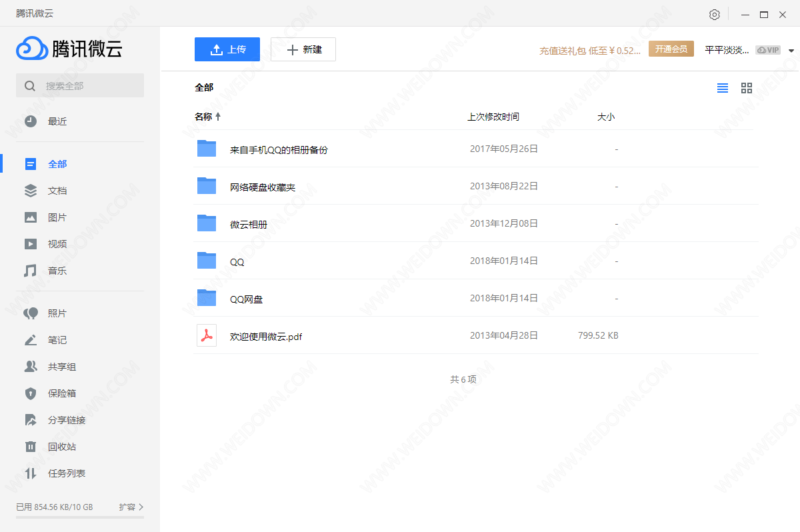Select the 全部 file icon in sidebar
Image resolution: width=800 pixels, height=532 pixels.
(31, 164)
